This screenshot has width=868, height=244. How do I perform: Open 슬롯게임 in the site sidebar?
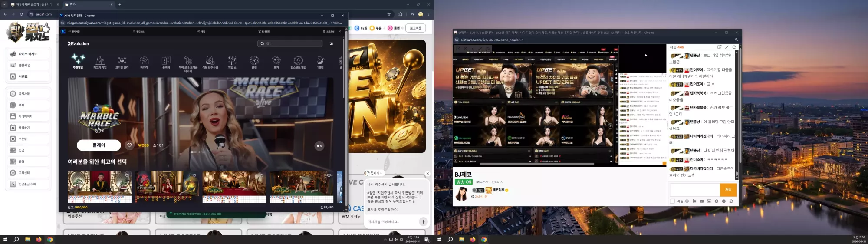(x=28, y=65)
